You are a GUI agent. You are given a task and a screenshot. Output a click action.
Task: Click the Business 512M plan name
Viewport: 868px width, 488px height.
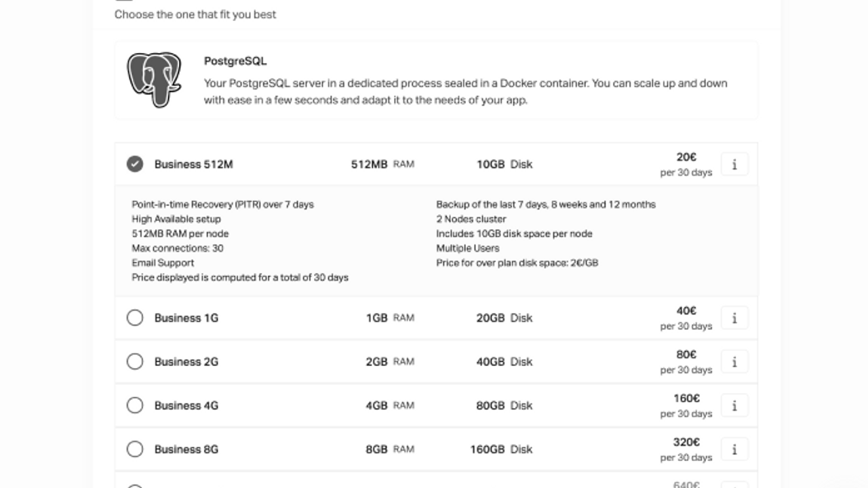194,164
